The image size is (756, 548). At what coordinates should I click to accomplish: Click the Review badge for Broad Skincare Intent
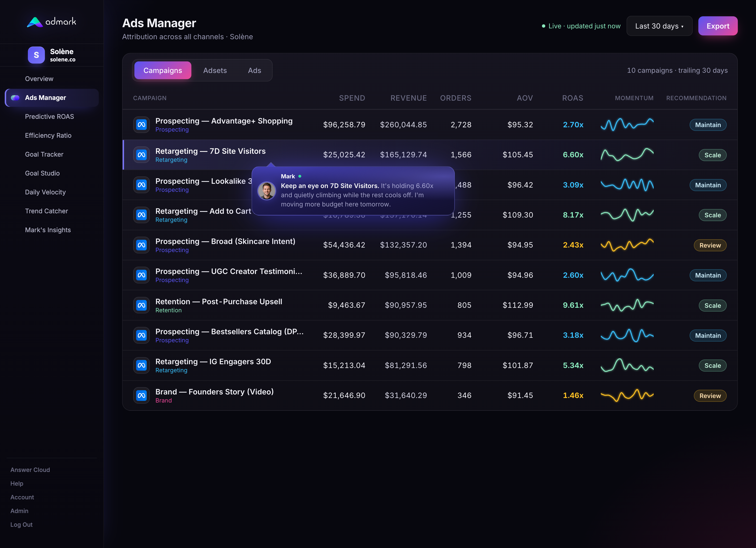click(710, 245)
